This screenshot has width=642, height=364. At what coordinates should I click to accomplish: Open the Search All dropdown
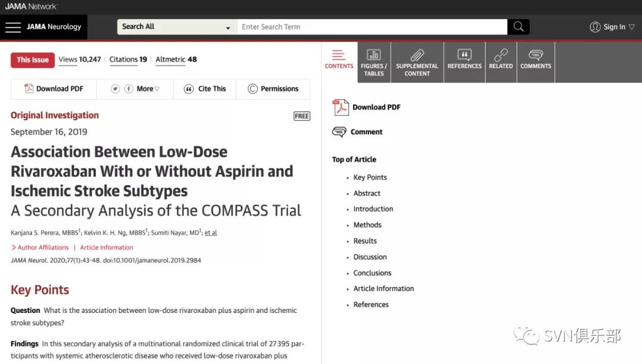point(177,27)
